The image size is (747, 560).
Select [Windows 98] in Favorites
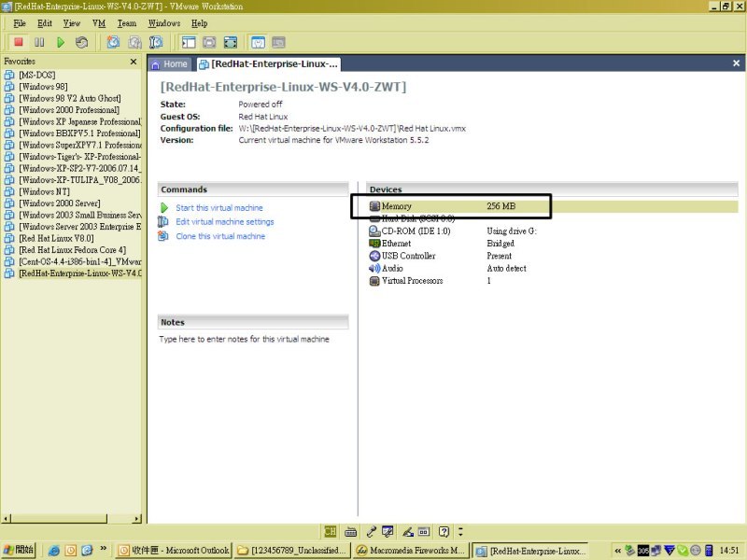tap(43, 87)
